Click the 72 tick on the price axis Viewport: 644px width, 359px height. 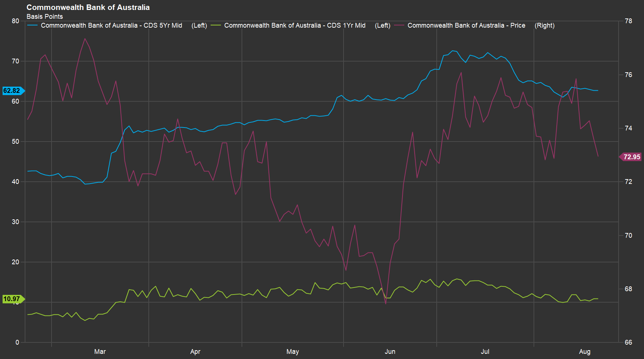click(629, 182)
